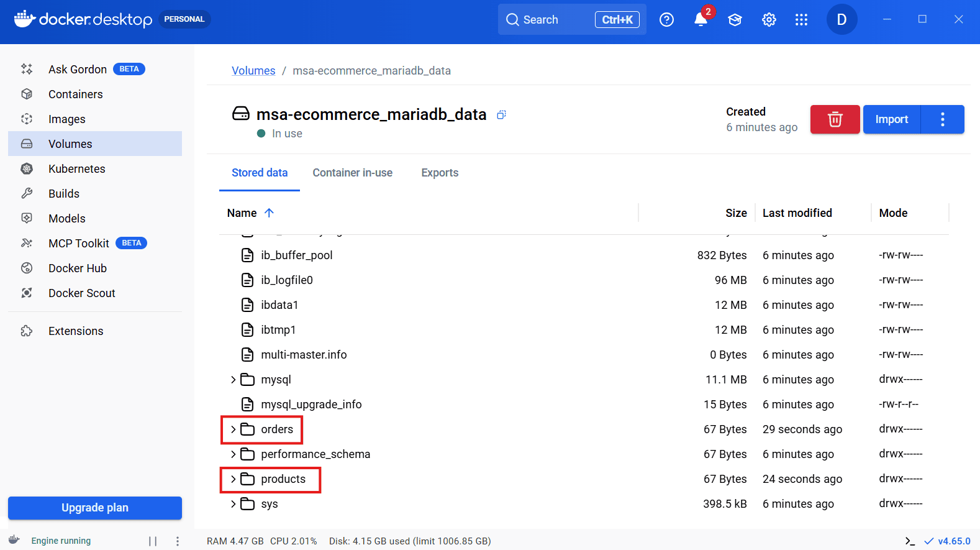Click the Size column header

(736, 213)
